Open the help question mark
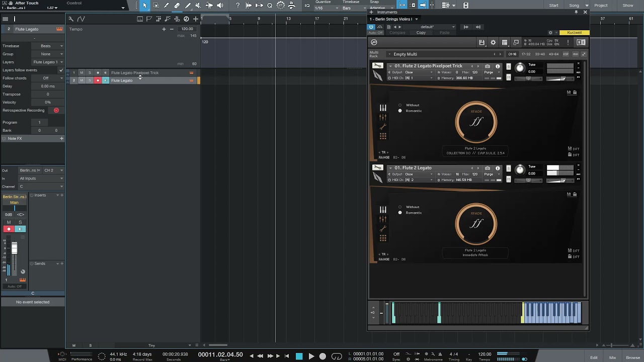 [x=238, y=6]
